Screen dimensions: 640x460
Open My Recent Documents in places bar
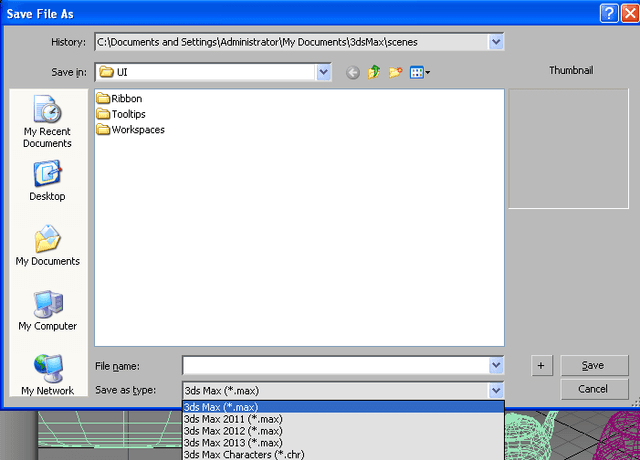point(47,122)
